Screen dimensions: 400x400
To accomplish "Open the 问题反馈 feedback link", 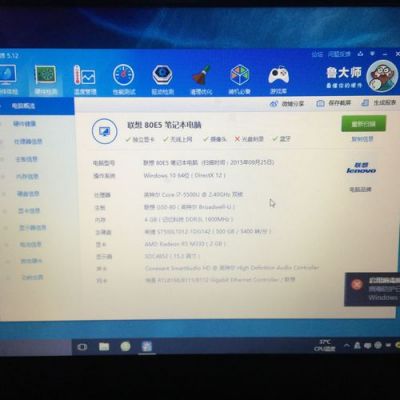I will (x=339, y=54).
